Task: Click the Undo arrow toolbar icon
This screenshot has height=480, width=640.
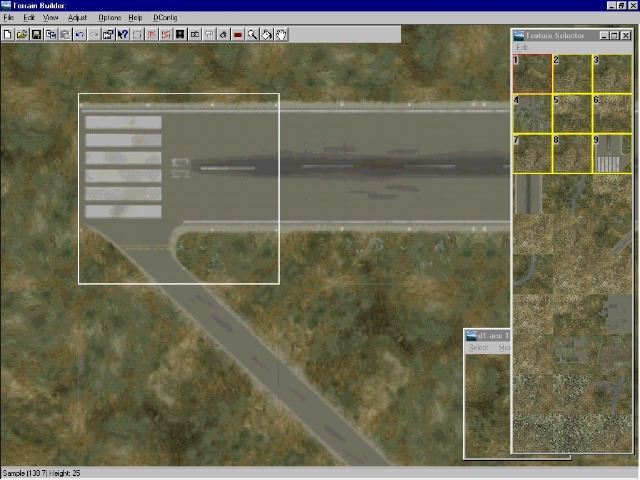Action: [80, 34]
